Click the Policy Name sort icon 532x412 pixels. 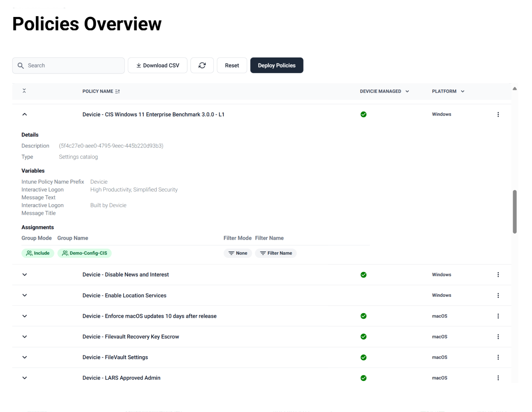pos(117,91)
